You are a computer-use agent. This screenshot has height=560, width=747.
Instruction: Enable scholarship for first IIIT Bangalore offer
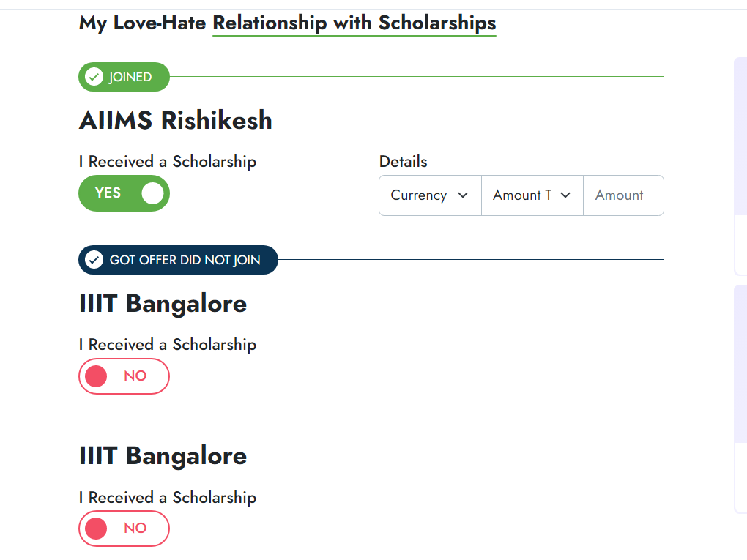[x=124, y=376]
